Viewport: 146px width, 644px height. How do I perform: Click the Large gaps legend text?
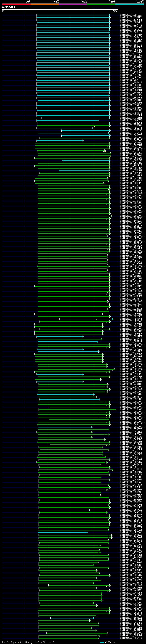coord(28,642)
